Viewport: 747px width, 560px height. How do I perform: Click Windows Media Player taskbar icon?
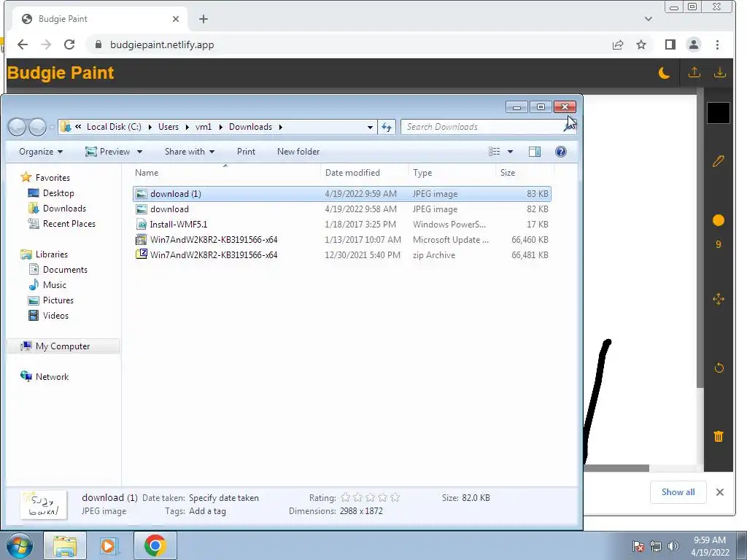pos(109,545)
